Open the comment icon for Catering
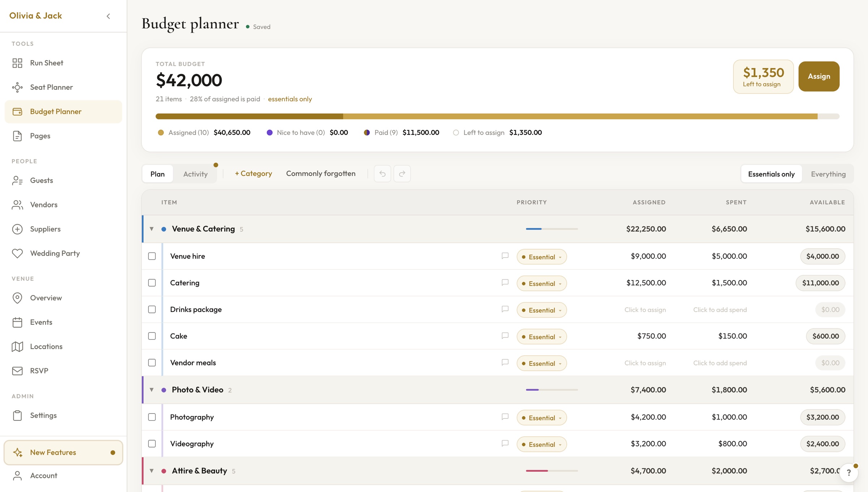Image resolution: width=868 pixels, height=492 pixels. [x=505, y=283]
